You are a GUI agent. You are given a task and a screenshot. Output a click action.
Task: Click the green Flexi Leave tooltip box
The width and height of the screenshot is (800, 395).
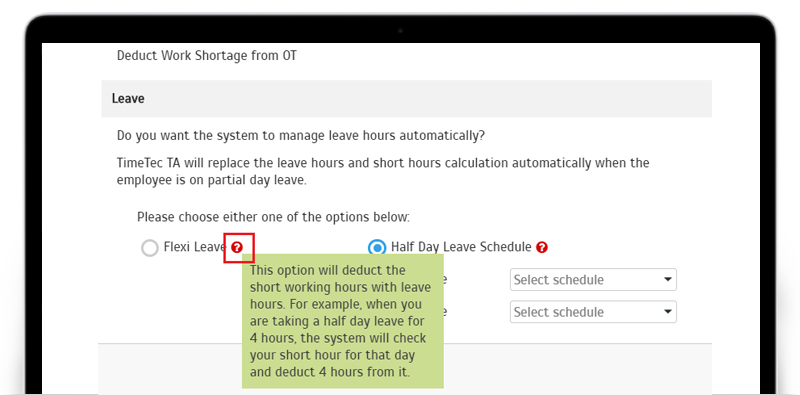coord(343,321)
